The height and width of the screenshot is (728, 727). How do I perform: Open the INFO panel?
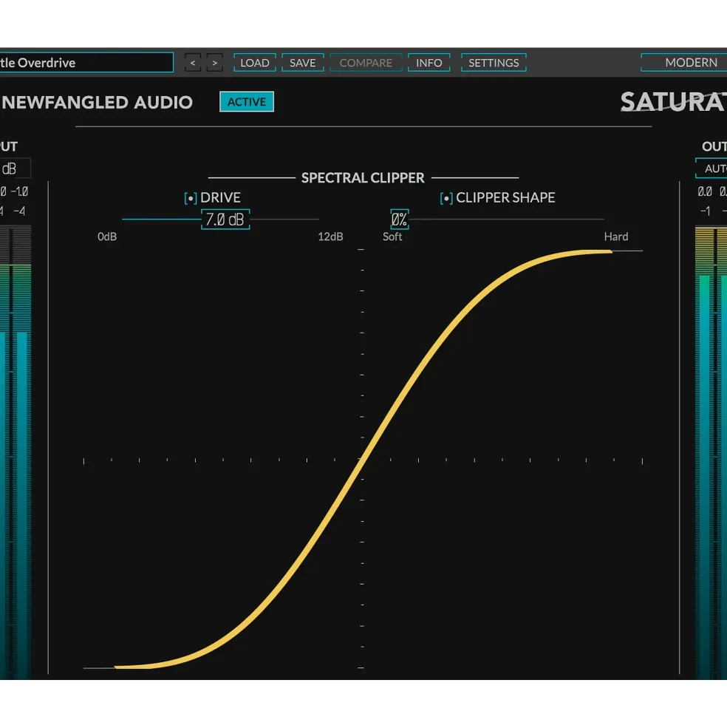click(x=429, y=63)
